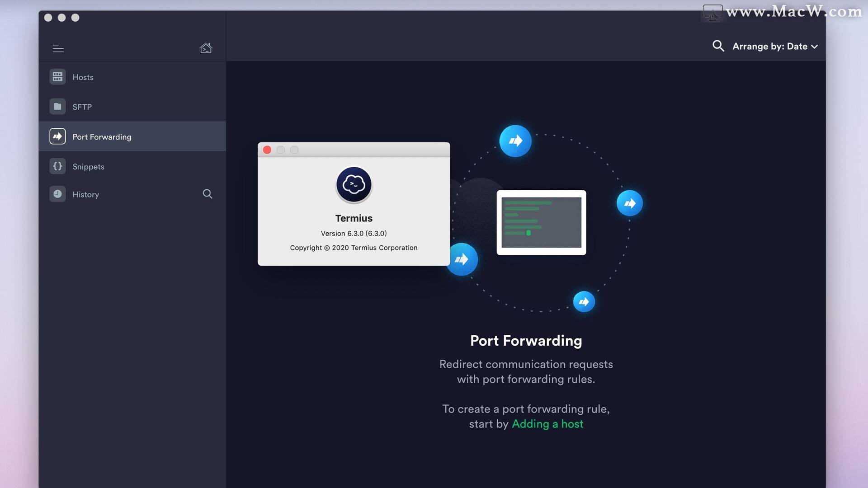Image resolution: width=868 pixels, height=488 pixels.
Task: Click the hamburger menu icon in the sidebar
Action: (58, 48)
